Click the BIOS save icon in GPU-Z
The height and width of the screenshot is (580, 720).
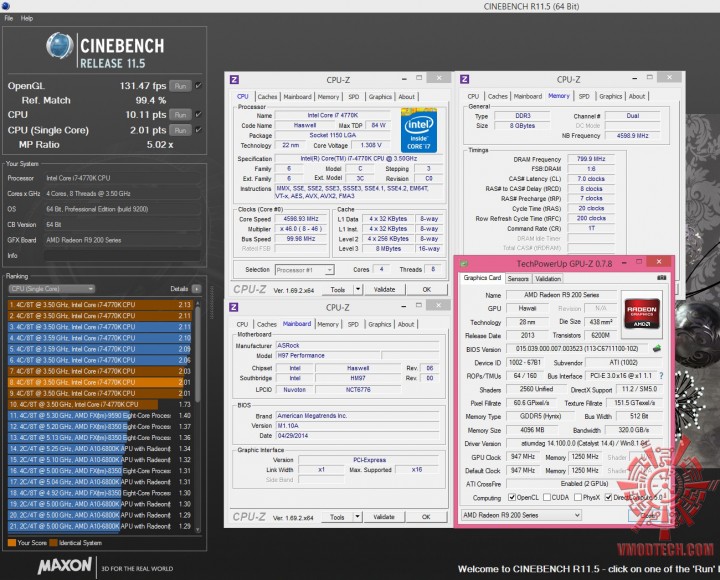click(x=657, y=349)
